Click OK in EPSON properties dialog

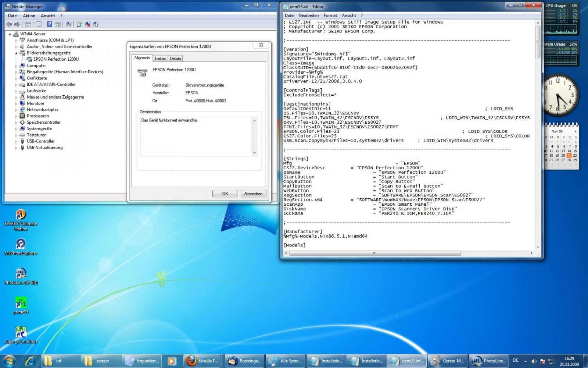[225, 194]
